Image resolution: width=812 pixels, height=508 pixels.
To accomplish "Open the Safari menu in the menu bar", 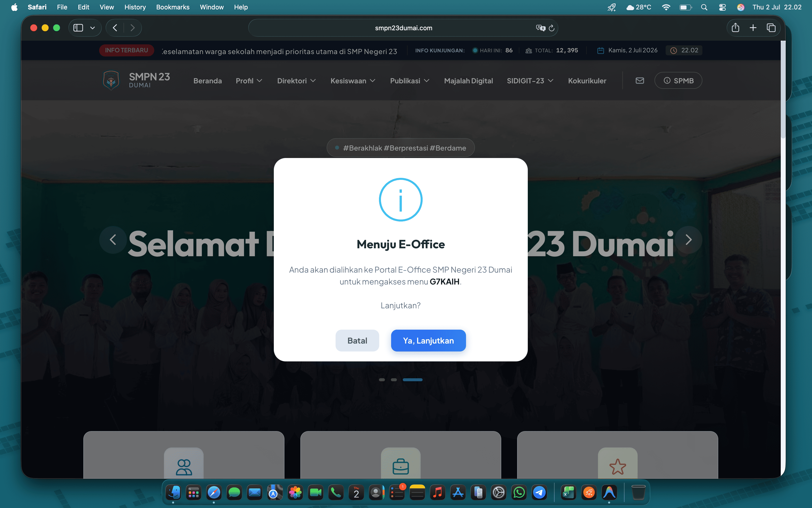I will click(37, 7).
